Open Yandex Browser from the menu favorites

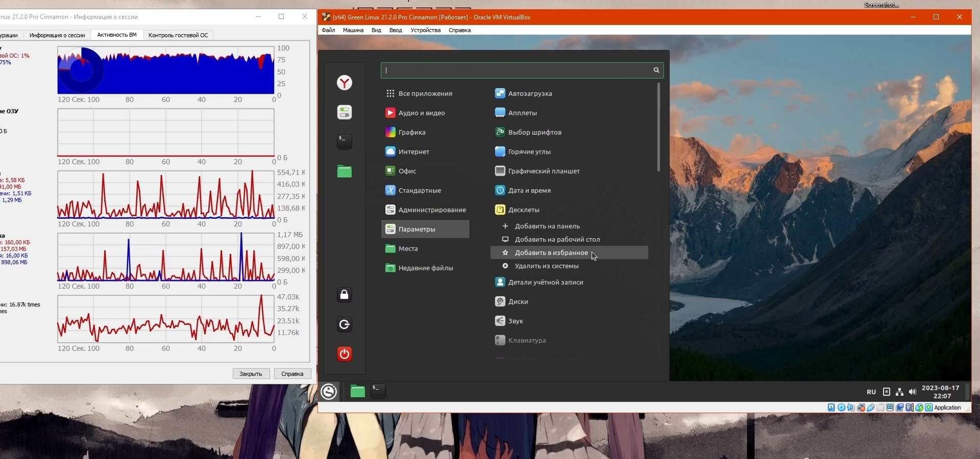345,83
